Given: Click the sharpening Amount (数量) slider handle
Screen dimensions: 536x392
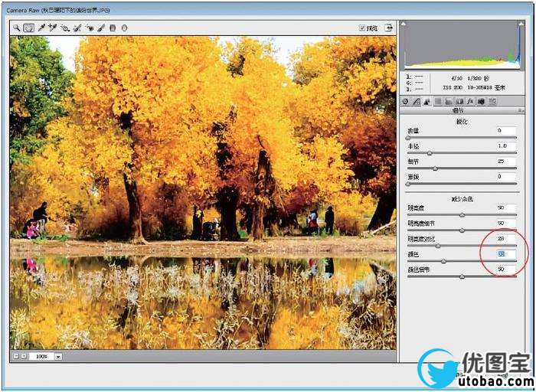Looking at the screenshot, I should pyautogui.click(x=408, y=138).
